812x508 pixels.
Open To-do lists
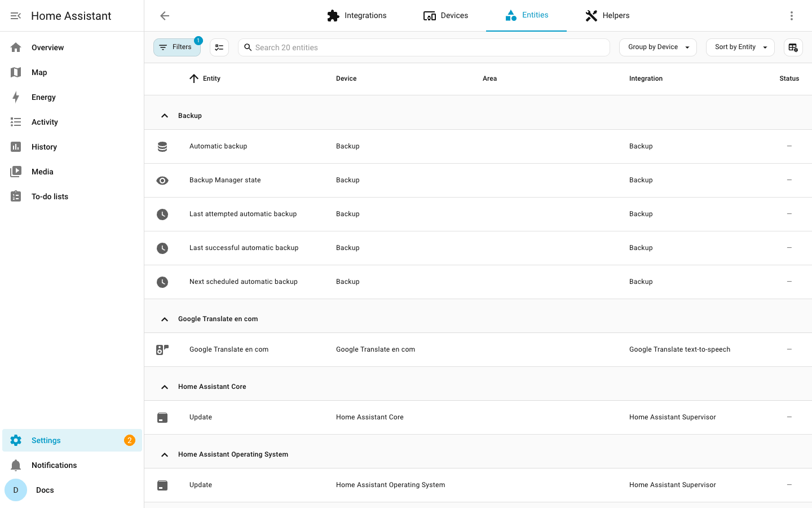tap(72, 196)
